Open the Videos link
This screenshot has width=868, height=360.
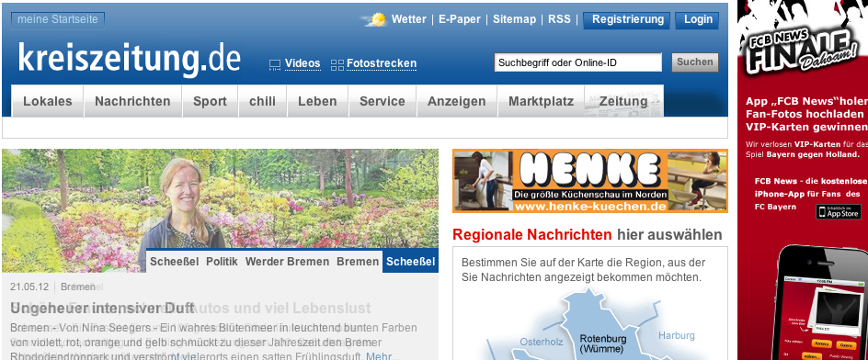(x=303, y=63)
